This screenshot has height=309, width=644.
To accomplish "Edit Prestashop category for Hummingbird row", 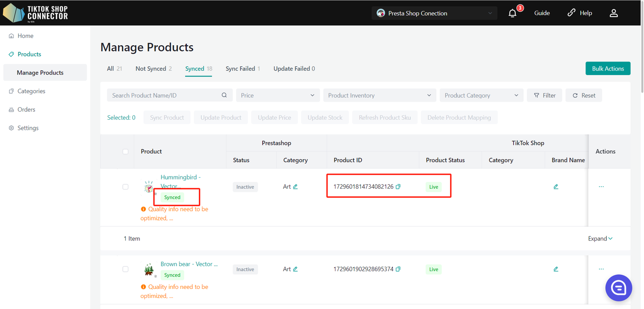I will [295, 187].
